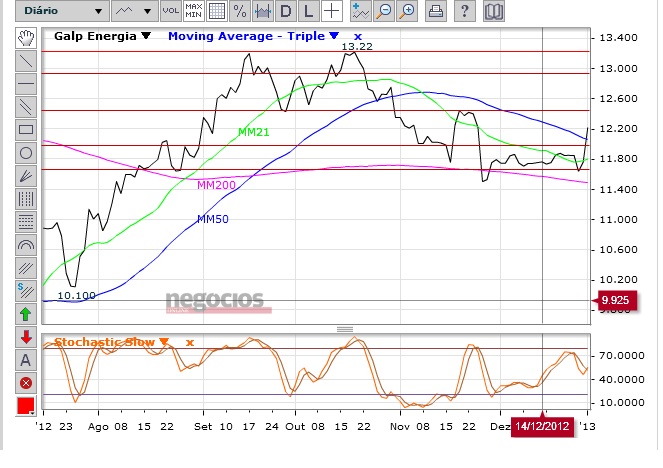Remove the Moving Average - Triple indicator
Image resolution: width=663 pixels, height=468 pixels.
coord(358,36)
